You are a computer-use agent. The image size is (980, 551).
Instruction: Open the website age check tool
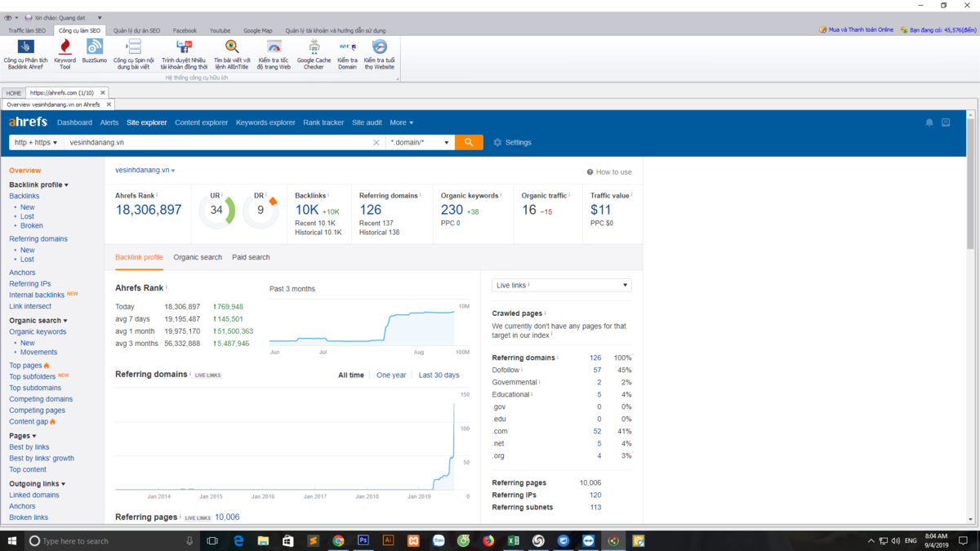pyautogui.click(x=379, y=55)
